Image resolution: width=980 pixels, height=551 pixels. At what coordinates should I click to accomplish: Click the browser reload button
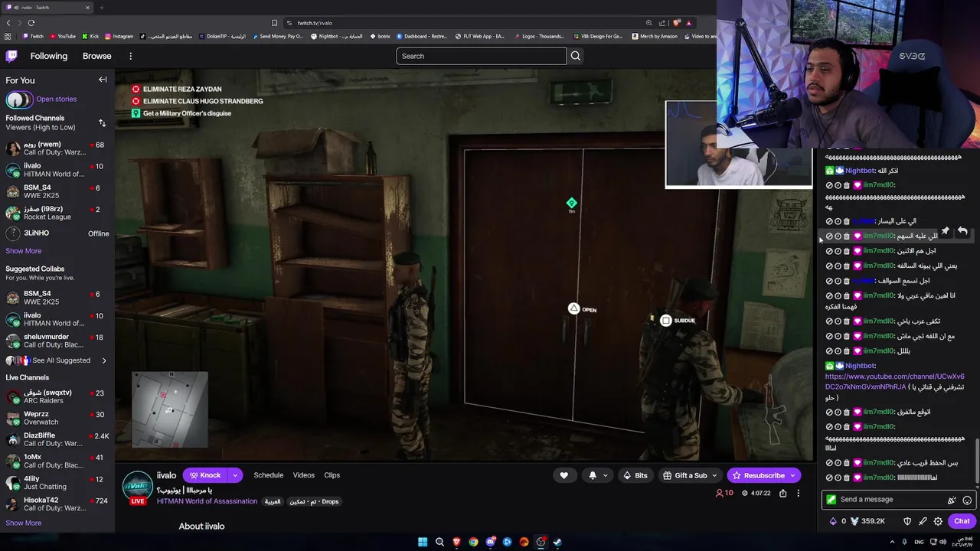[31, 23]
